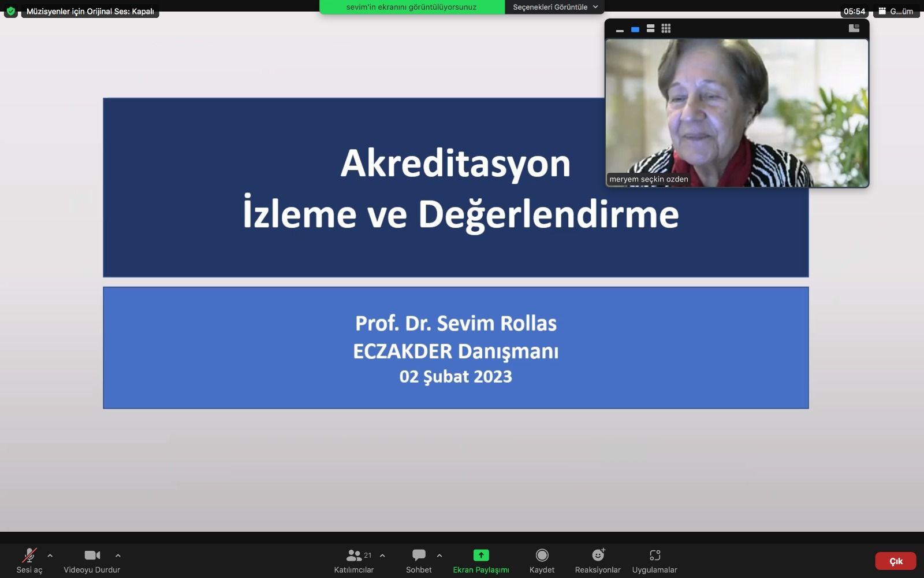Click meryem seçkin ozden video thumbnail
The height and width of the screenshot is (578, 924).
pos(736,113)
